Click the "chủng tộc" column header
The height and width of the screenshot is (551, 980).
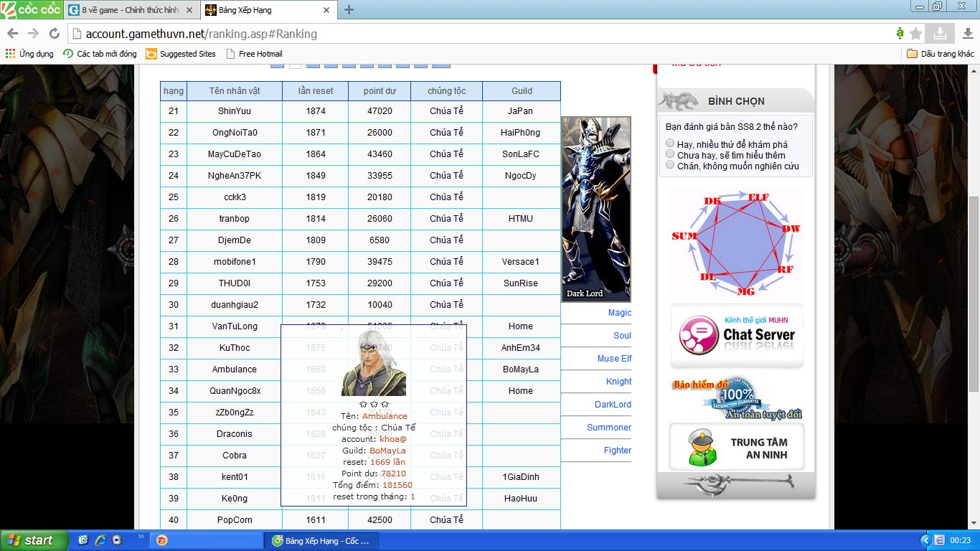[446, 91]
